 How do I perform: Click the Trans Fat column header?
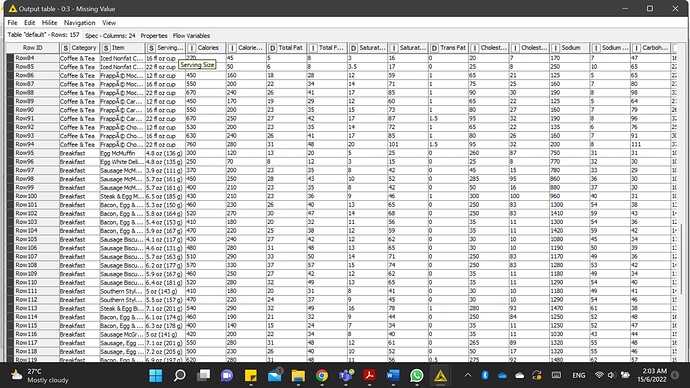pos(448,48)
